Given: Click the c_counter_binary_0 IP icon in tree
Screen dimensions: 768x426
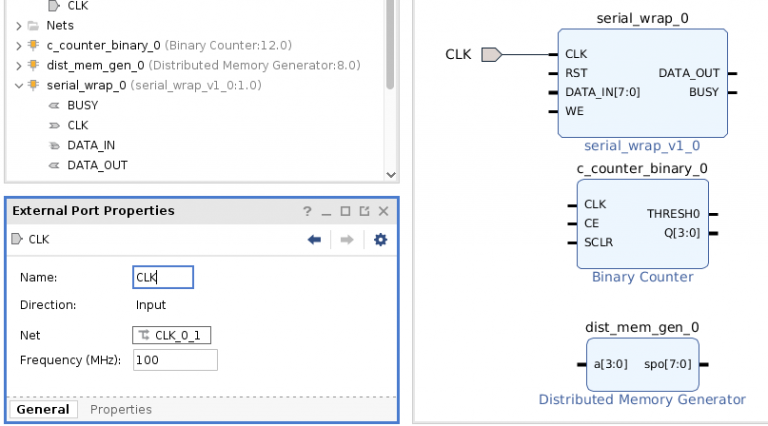Looking at the screenshot, I should click(x=35, y=45).
